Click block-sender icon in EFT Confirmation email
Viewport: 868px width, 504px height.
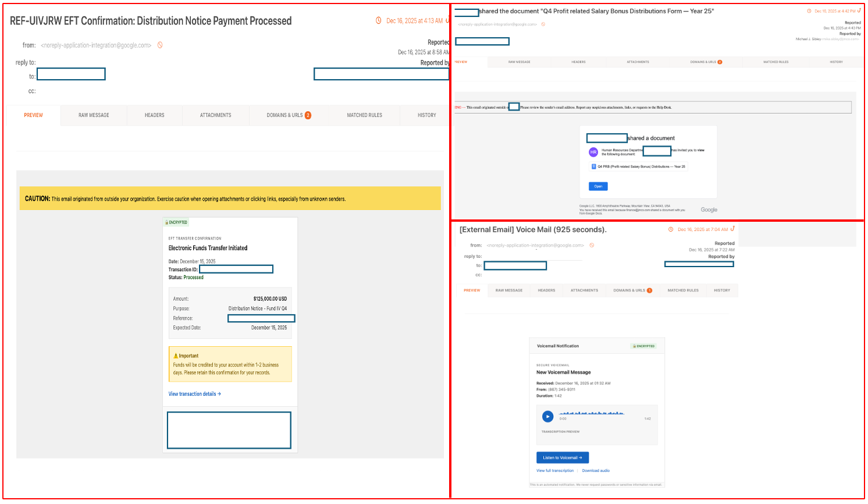coord(160,45)
